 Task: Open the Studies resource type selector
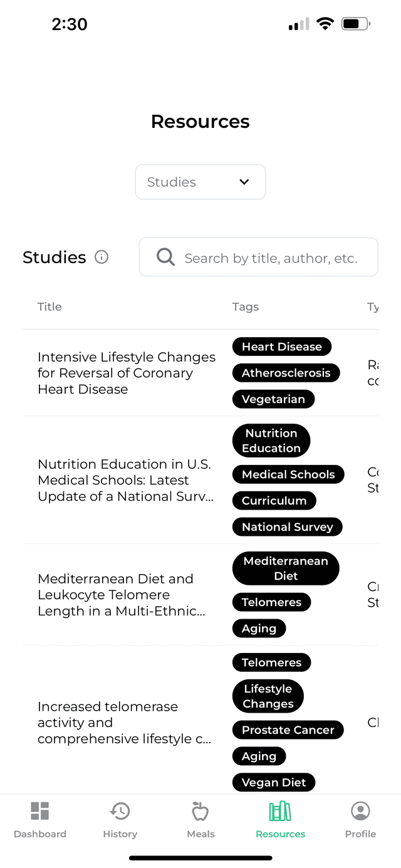200,182
